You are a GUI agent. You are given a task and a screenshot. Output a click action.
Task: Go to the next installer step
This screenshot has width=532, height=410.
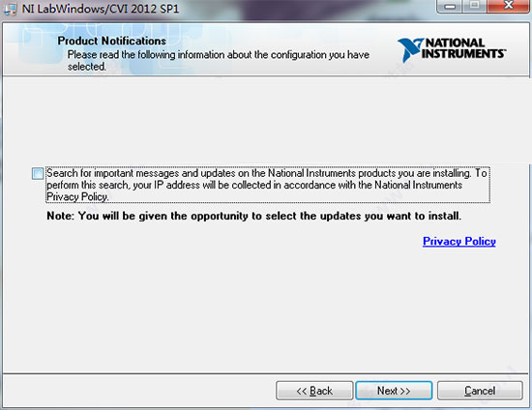point(394,391)
